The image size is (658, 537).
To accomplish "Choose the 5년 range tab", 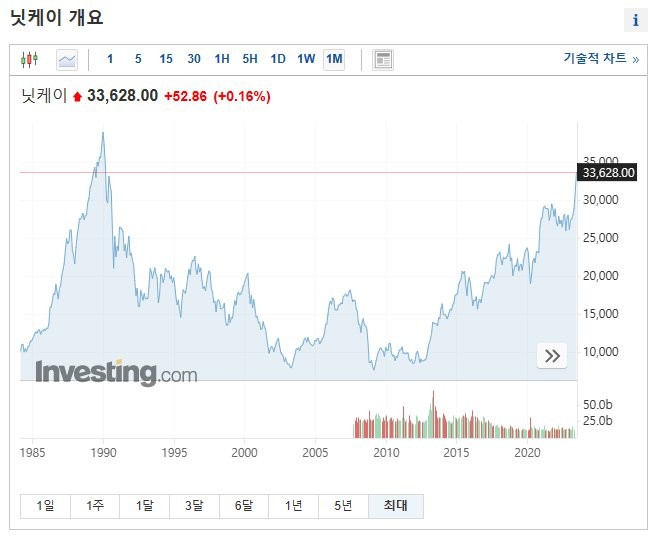I will point(343,506).
